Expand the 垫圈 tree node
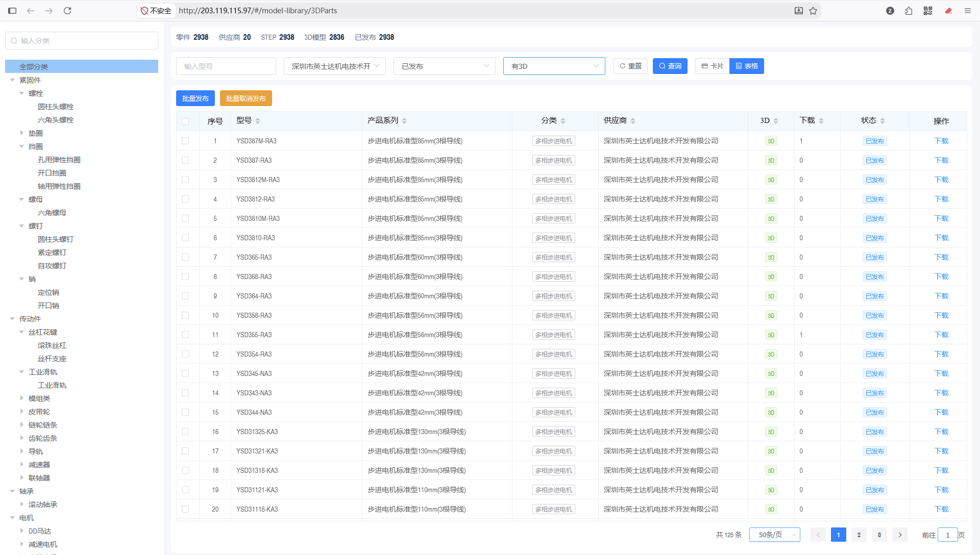Image resolution: width=980 pixels, height=555 pixels. point(21,133)
